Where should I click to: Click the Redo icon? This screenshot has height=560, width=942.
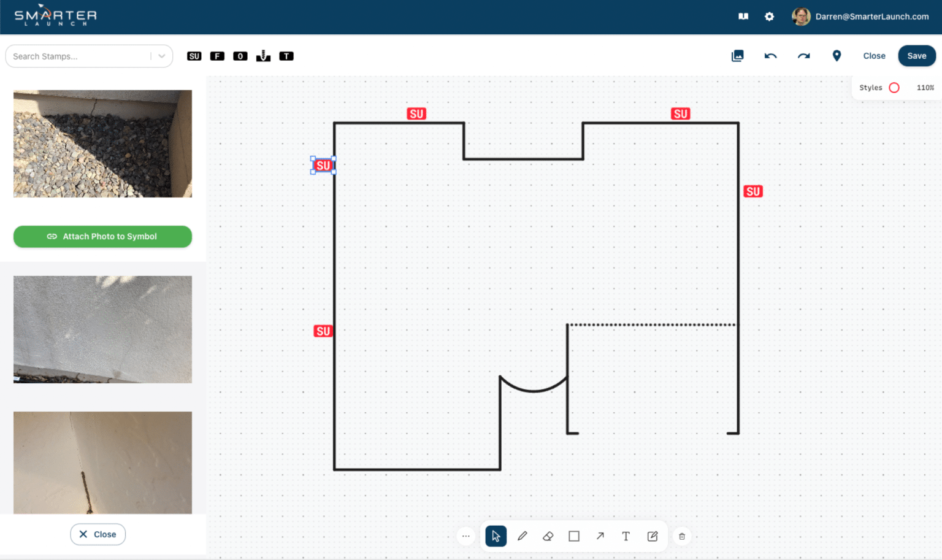803,56
